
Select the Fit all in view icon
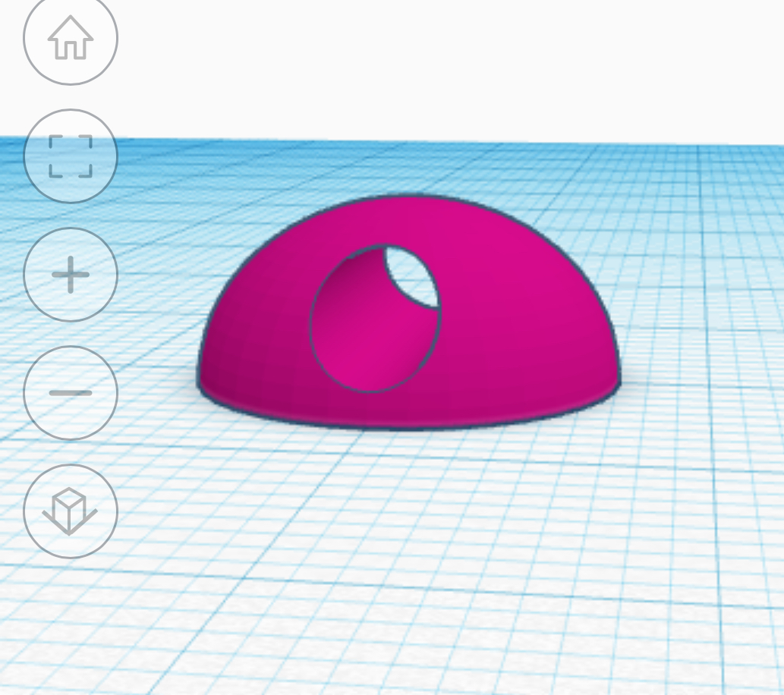71,156
